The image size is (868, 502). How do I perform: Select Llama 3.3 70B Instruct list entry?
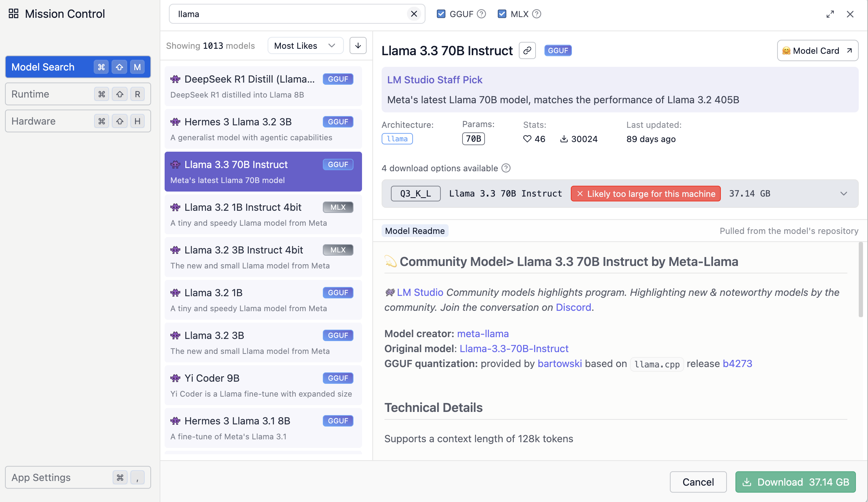(x=263, y=172)
